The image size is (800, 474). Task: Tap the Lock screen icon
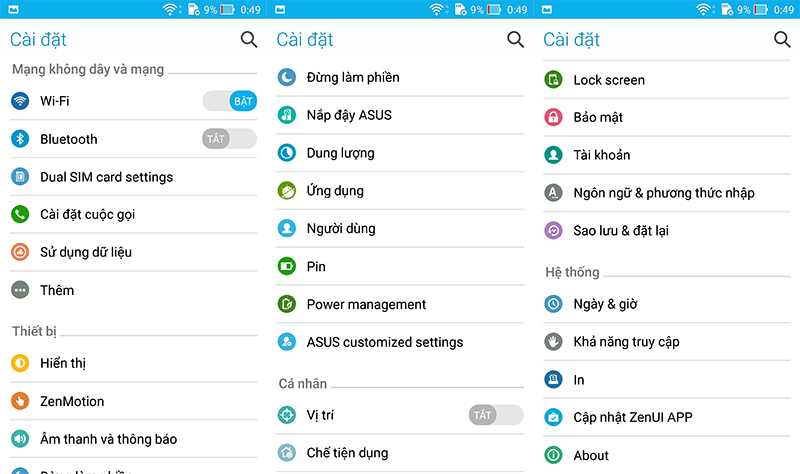pyautogui.click(x=553, y=80)
